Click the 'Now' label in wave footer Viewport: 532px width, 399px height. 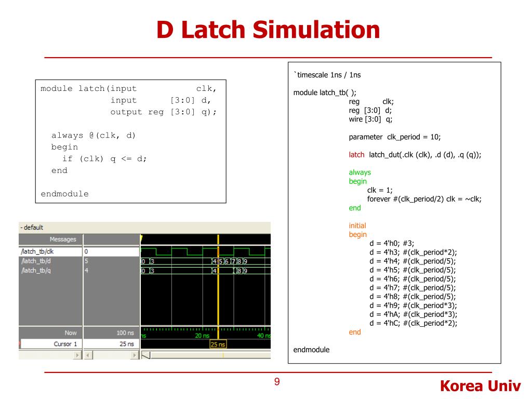click(71, 333)
